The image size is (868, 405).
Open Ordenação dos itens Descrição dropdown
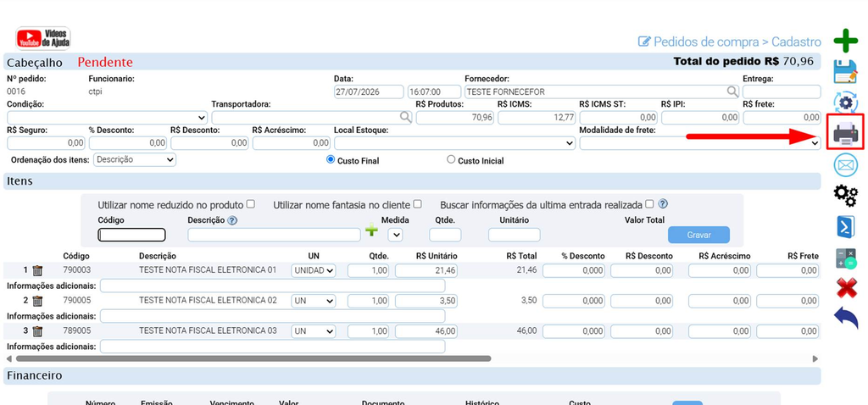point(135,160)
